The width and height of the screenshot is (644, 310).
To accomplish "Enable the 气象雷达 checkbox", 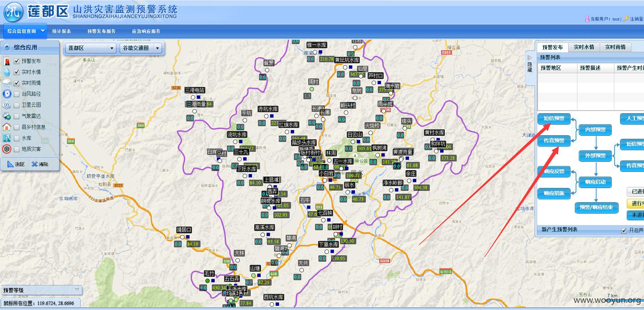I will [x=16, y=116].
